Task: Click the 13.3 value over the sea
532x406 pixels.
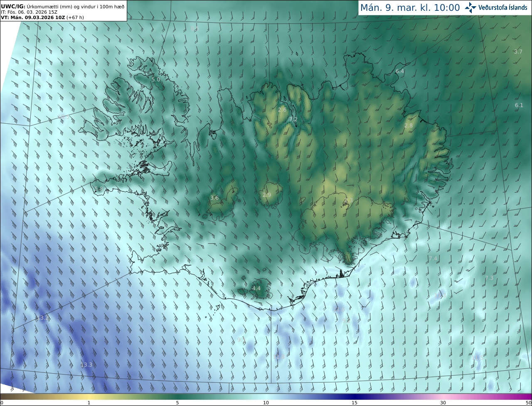Action: pos(86,365)
